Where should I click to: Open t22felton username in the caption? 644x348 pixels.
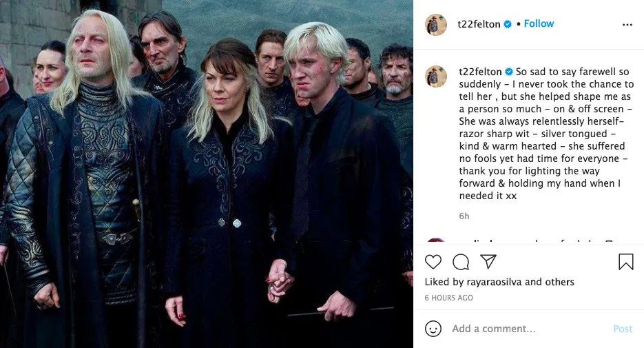(480, 72)
